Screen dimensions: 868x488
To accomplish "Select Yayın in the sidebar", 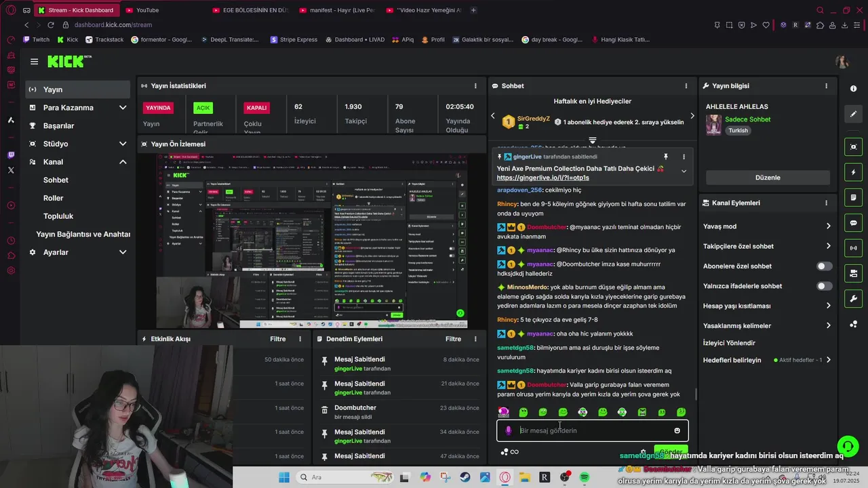I will point(77,89).
